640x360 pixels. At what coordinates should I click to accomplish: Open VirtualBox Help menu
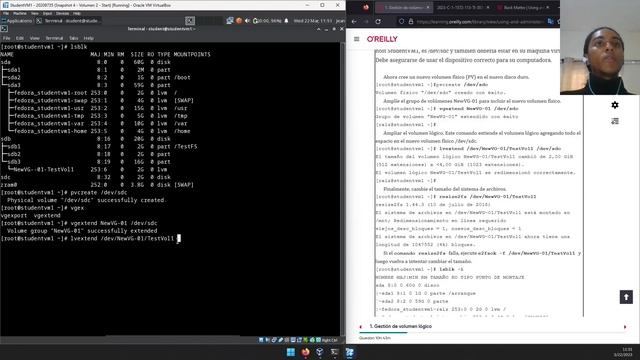coord(77,13)
